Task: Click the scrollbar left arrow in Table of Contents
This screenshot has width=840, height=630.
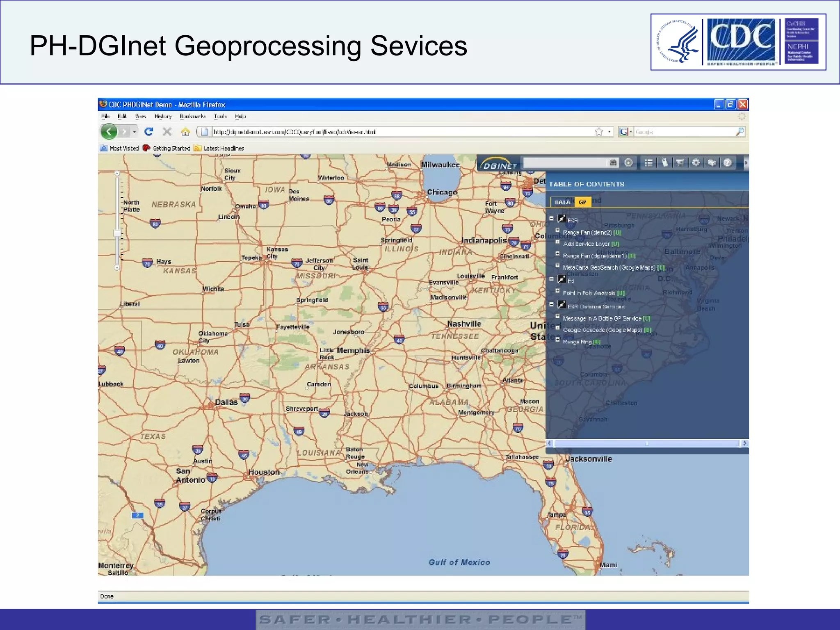Action: point(550,443)
